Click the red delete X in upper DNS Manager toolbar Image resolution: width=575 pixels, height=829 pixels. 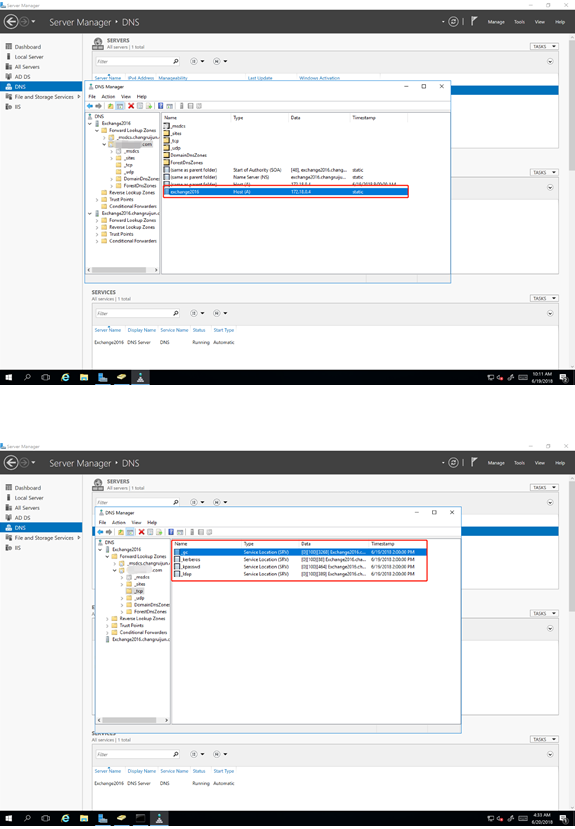tap(131, 106)
